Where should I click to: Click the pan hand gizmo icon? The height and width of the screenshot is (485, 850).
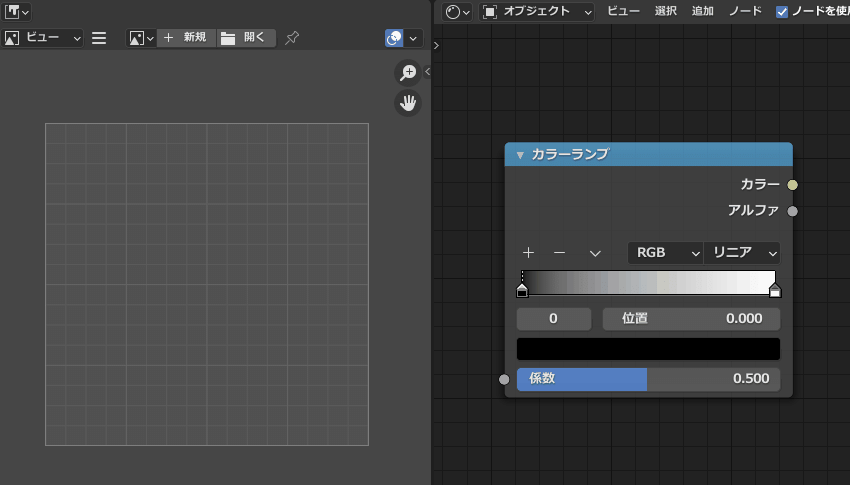[x=407, y=103]
